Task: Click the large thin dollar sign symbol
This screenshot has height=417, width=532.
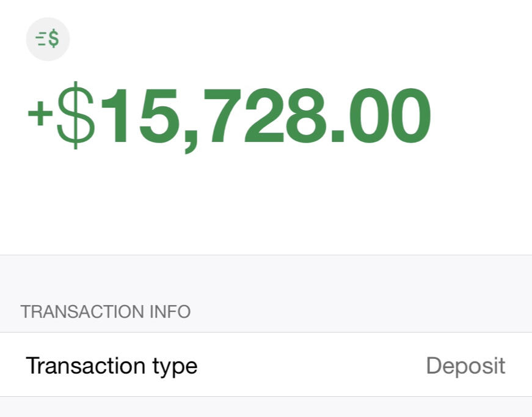Action: click(76, 116)
